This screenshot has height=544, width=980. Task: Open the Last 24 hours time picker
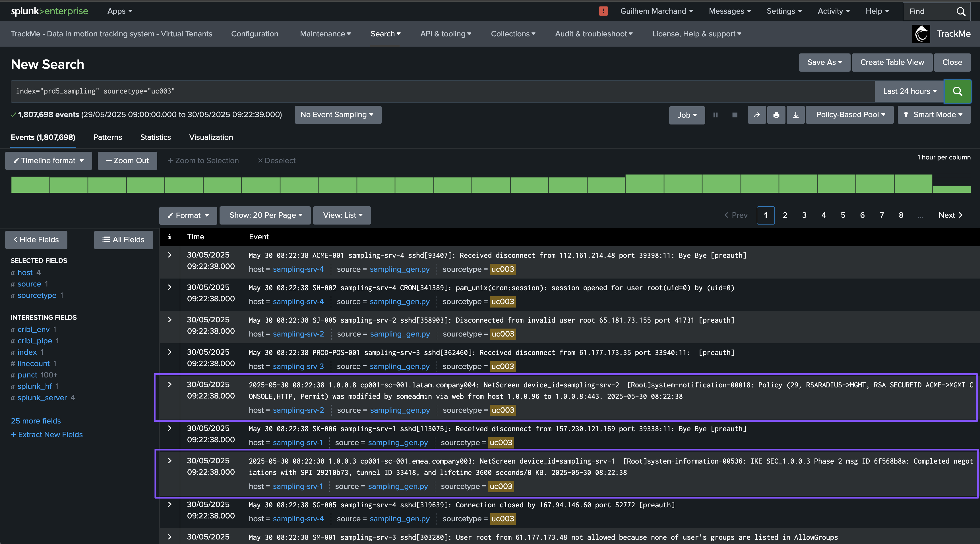click(910, 91)
